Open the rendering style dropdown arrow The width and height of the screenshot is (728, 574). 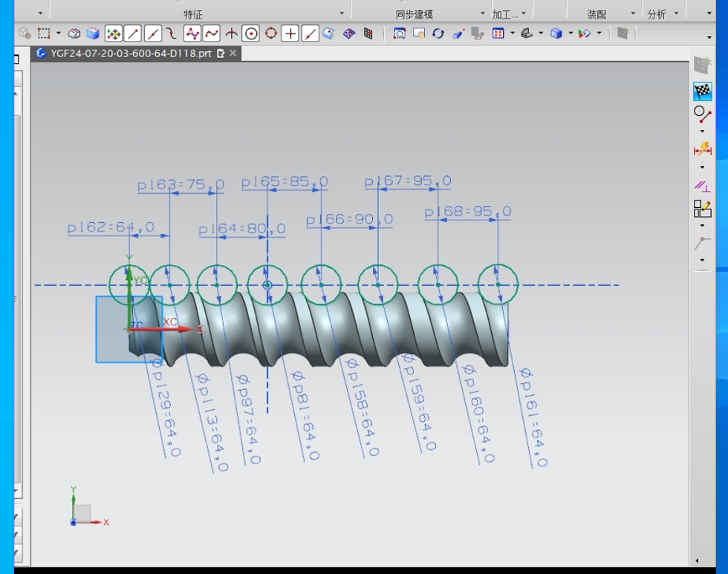click(x=570, y=33)
